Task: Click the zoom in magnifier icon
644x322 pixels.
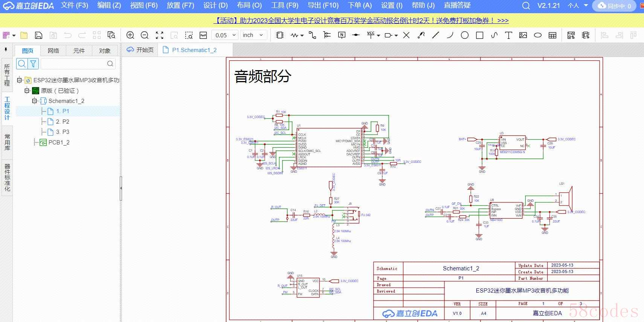Action: [x=130, y=35]
